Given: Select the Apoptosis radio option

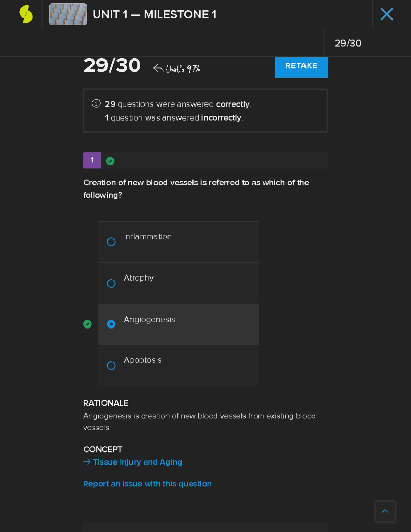Looking at the screenshot, I should [x=111, y=366].
